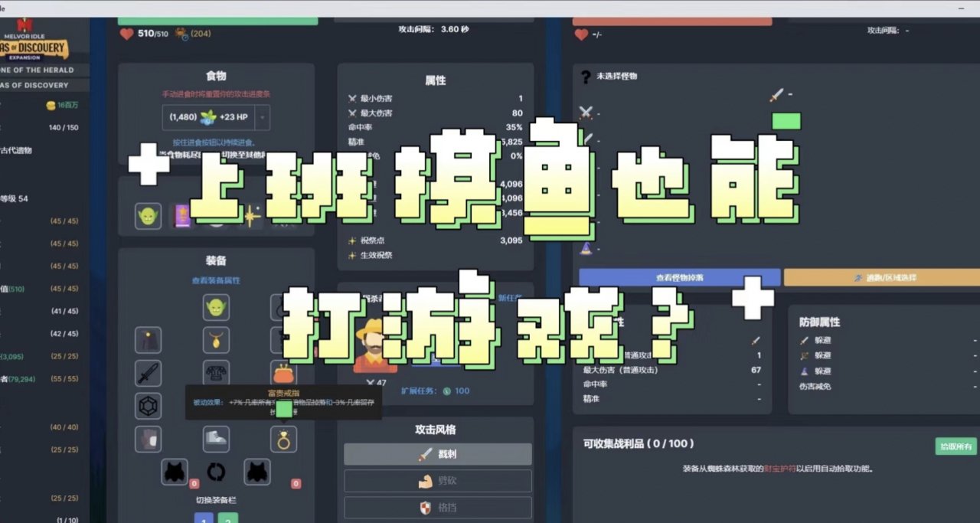Open the cape equipment slot
This screenshot has height=523, width=980.
[149, 340]
